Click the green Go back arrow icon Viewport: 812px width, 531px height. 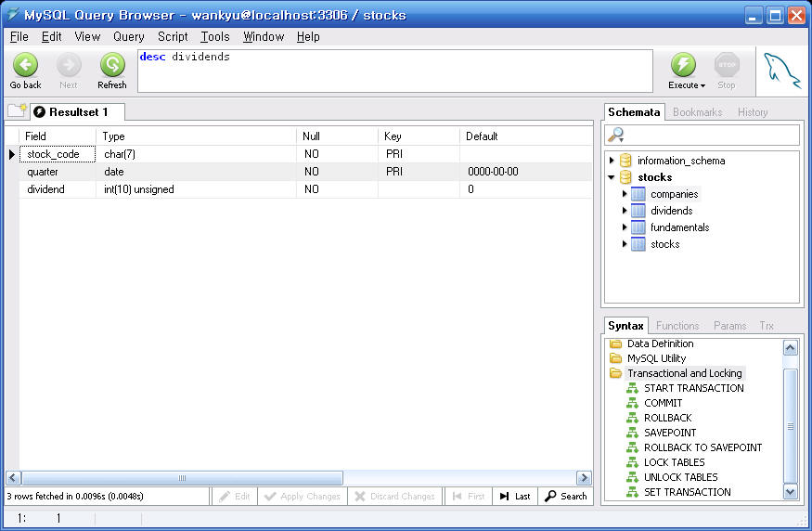click(x=25, y=65)
